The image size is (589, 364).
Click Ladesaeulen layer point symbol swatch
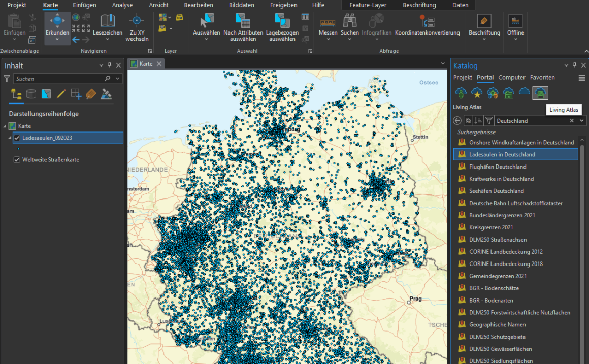point(18,149)
